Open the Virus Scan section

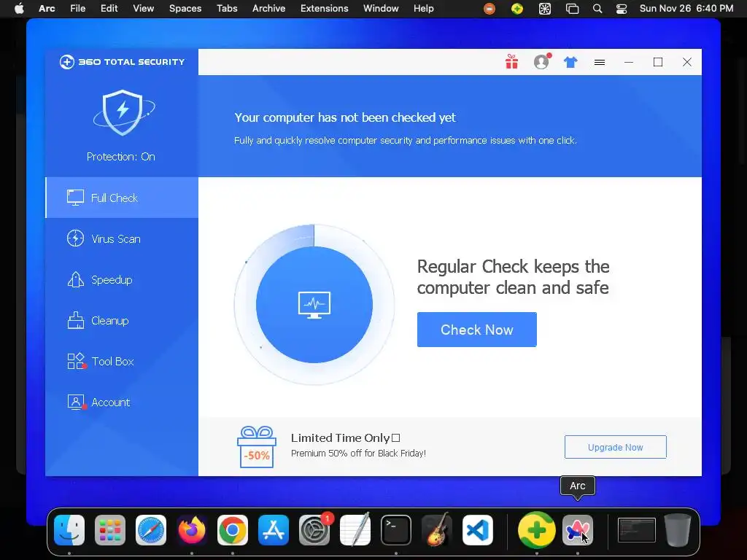click(x=122, y=238)
